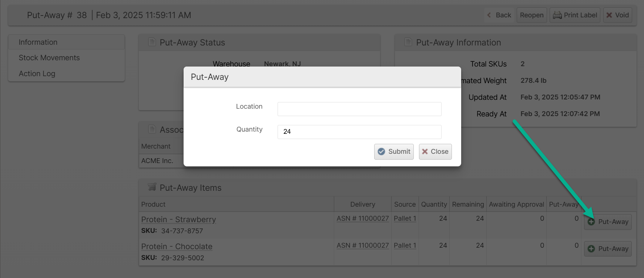
Task: Open ASN # 11000027 link in Strawberry row
Action: click(362, 218)
